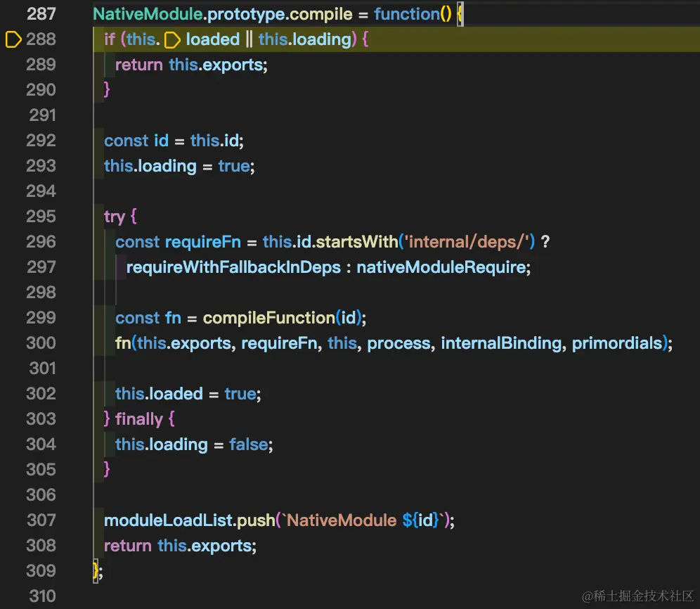This screenshot has height=609, width=700.
Task: Click line number 303
Action: [x=41, y=419]
